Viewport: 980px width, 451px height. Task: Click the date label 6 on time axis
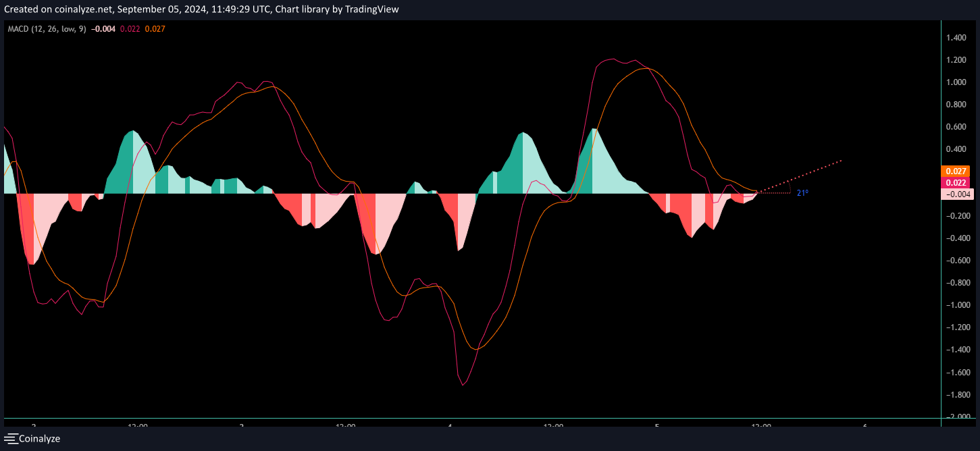(x=865, y=425)
